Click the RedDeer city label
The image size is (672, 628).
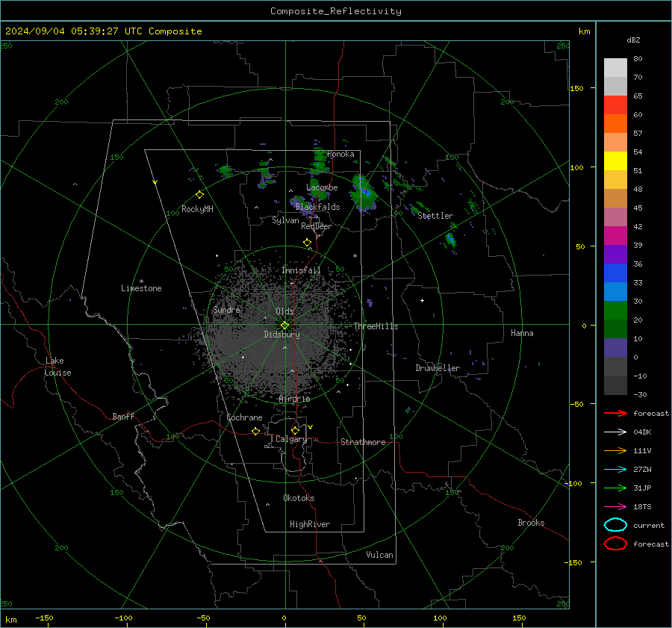(x=317, y=226)
